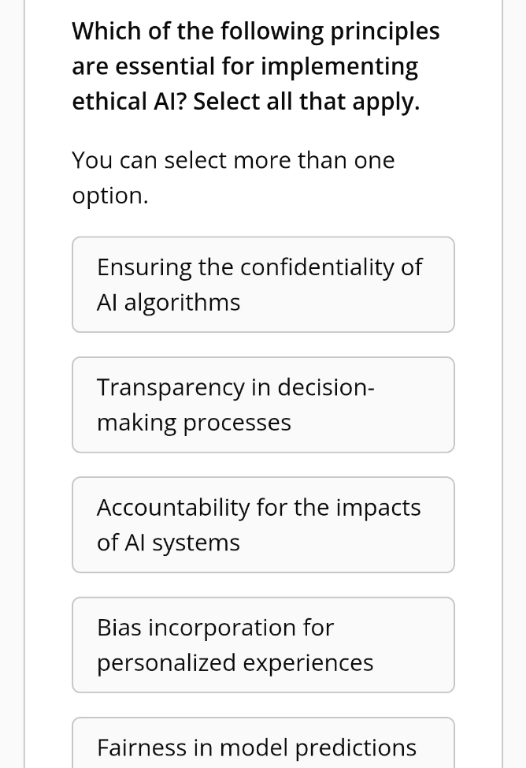Click the word 'Accountability' in the third answer
This screenshot has height=768, width=526.
[x=173, y=507]
